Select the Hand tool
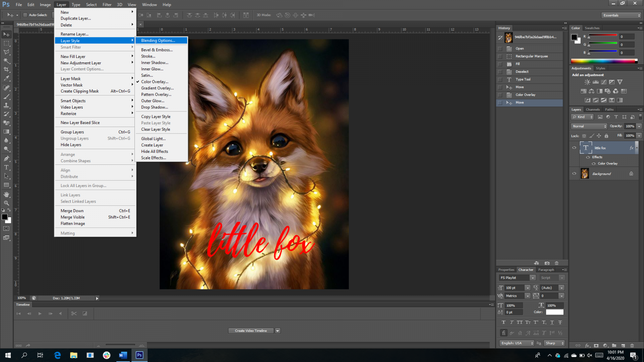This screenshot has width=644, height=362. [x=6, y=194]
